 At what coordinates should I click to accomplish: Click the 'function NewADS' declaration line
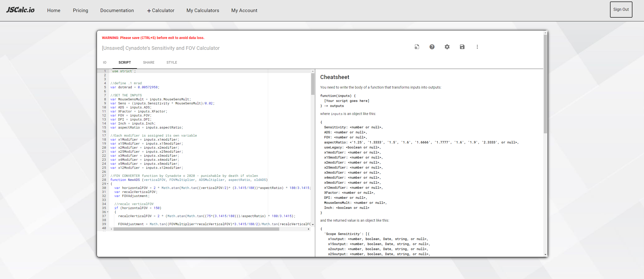[189, 180]
